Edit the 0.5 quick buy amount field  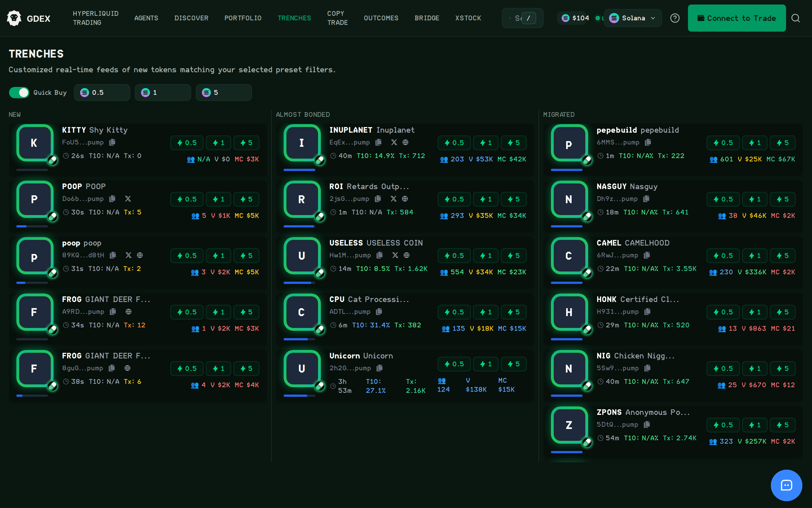click(102, 93)
